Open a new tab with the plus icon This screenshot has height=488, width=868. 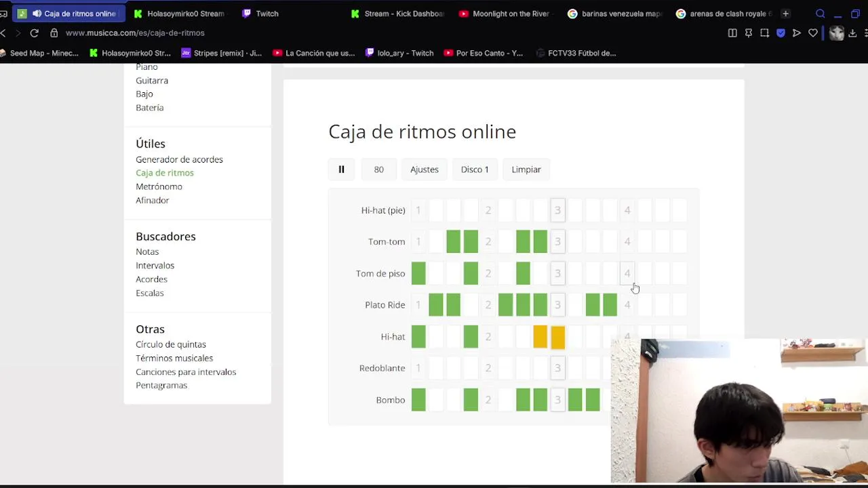(785, 14)
